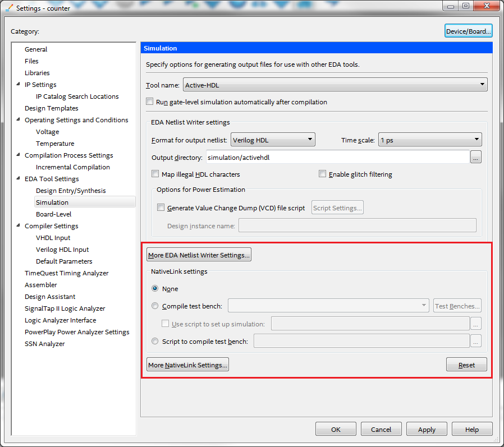
Task: Open Format for output netlist dropdown
Action: pos(273,140)
